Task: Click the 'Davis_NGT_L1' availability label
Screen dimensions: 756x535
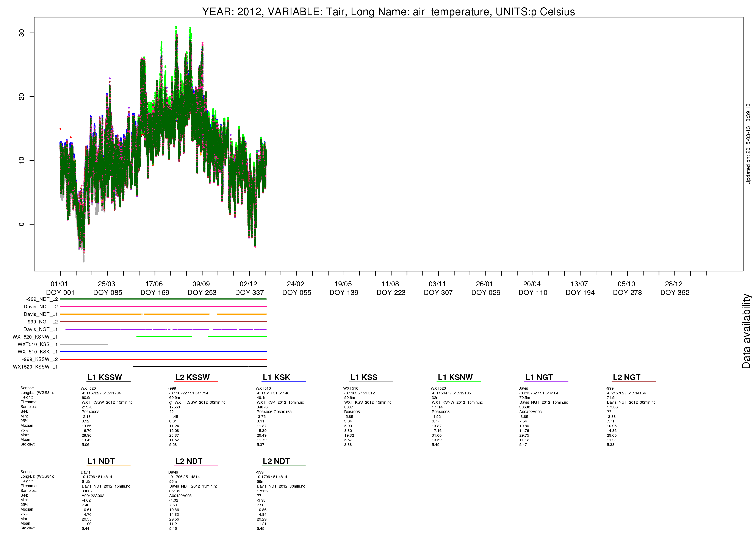Action: [x=41, y=329]
